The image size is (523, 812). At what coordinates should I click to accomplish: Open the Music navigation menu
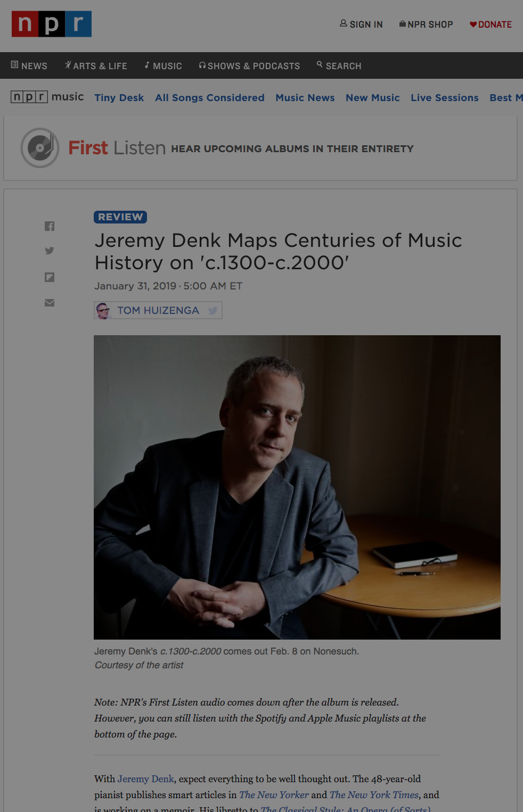click(163, 66)
